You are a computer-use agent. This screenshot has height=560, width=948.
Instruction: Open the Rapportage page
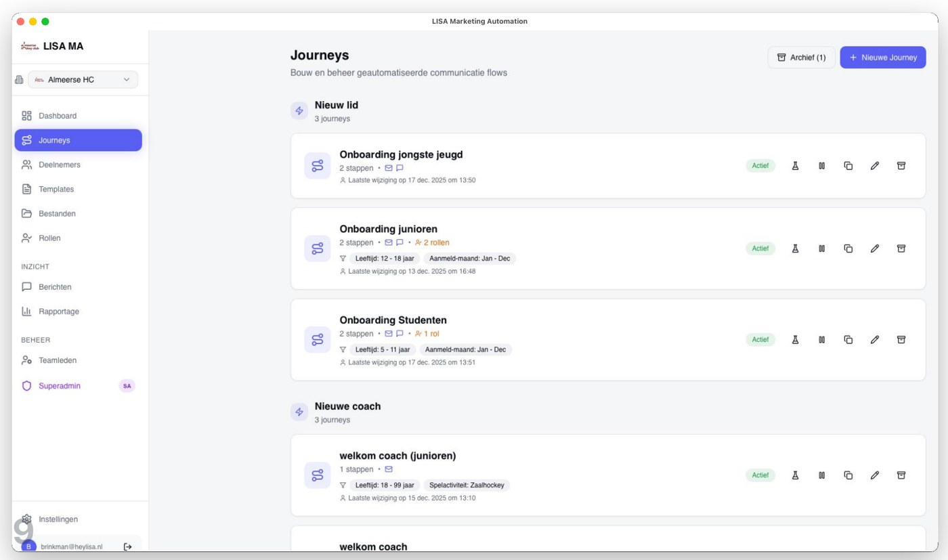[78, 311]
